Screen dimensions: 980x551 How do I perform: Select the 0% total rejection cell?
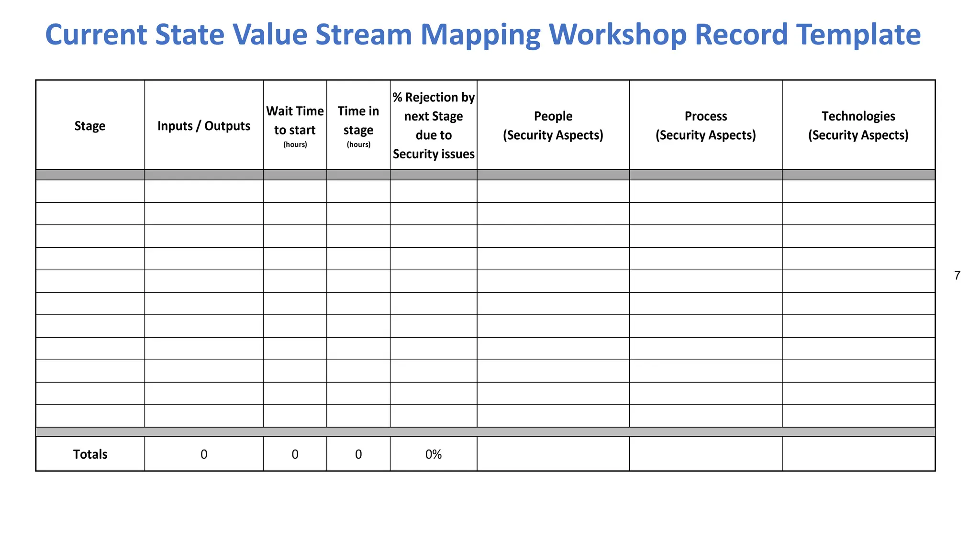click(x=434, y=454)
